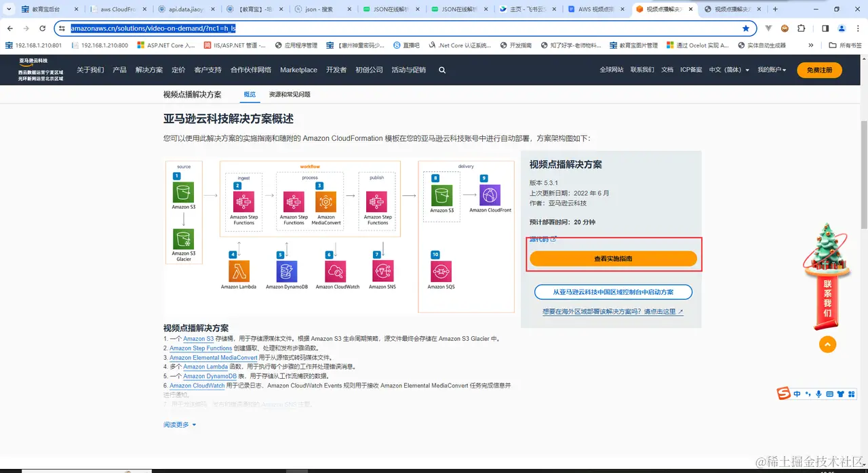Show more bookmarks with the double chevron
Image resolution: width=868 pixels, height=473 pixels.
coord(811,45)
